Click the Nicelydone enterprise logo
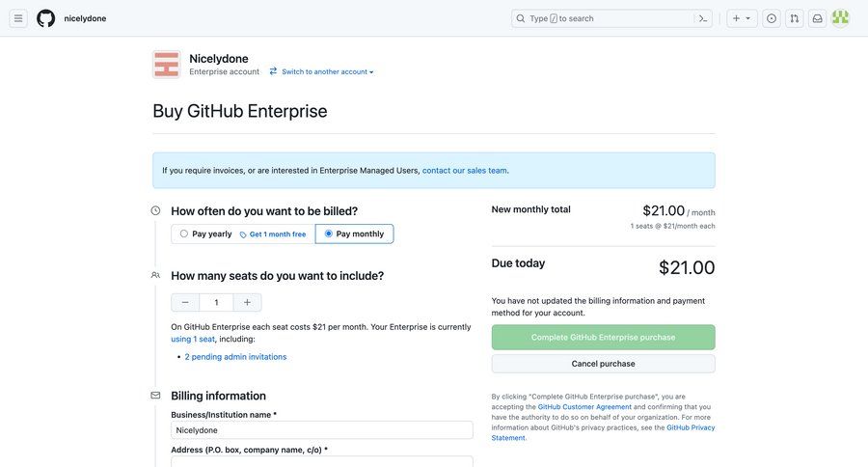Viewport: 868px width, 467px height. point(167,65)
